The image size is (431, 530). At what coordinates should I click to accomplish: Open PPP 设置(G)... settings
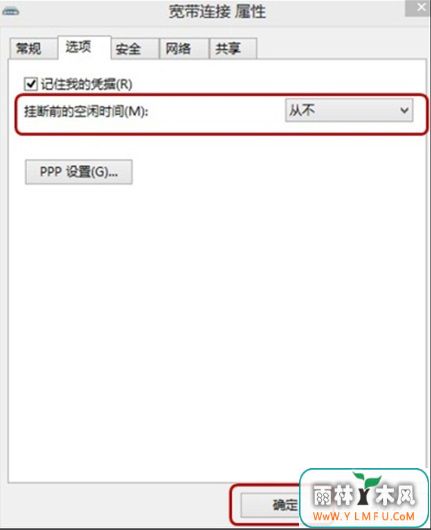click(x=79, y=172)
